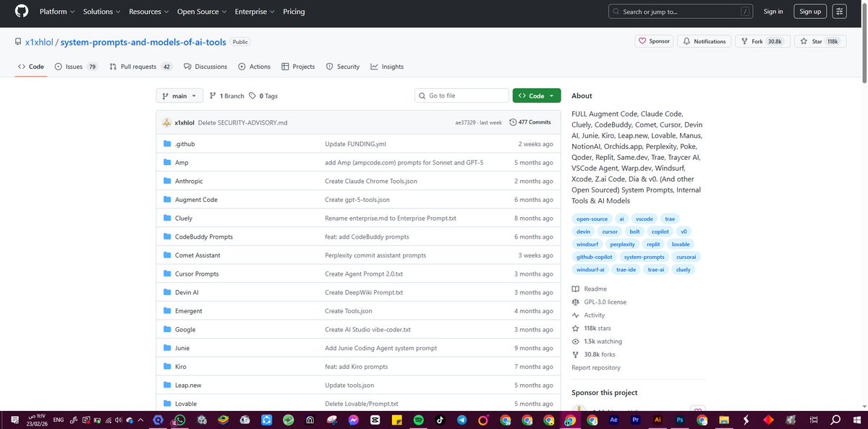Open the icon button right of Sign up
868x429 pixels.
[839, 12]
